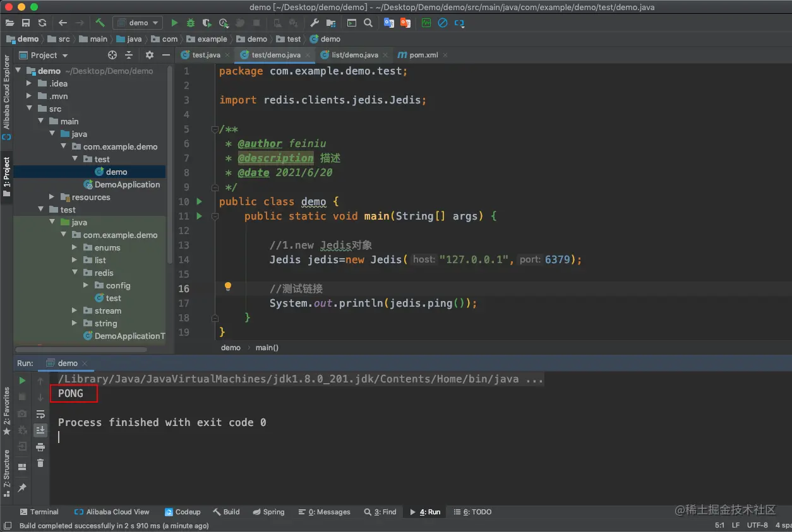Open the 7: Structure side panel
The width and height of the screenshot is (792, 532).
click(6, 473)
